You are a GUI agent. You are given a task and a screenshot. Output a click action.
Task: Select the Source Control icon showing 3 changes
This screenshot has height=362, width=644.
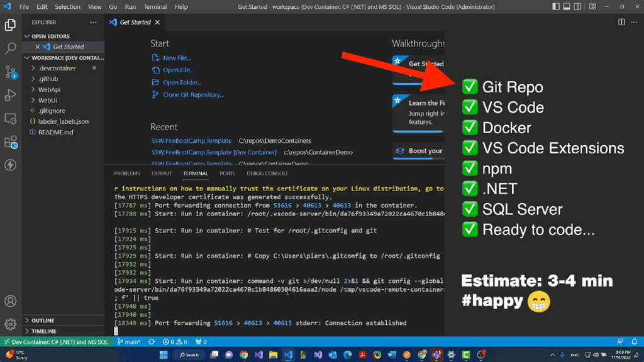(10, 71)
